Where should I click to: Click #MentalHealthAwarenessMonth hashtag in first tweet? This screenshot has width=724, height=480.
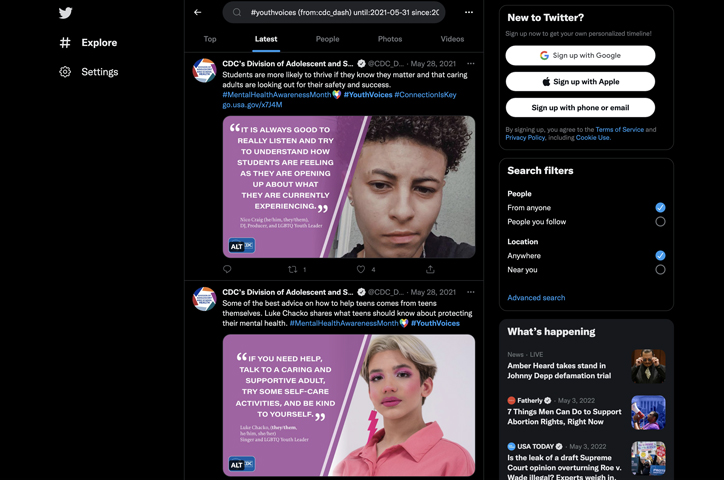pos(277,95)
